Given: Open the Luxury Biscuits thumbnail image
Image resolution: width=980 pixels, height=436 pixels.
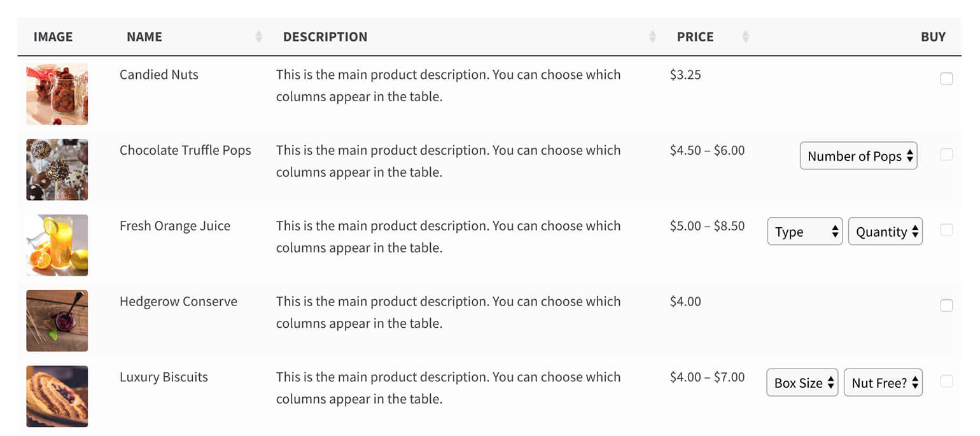Looking at the screenshot, I should pos(57,396).
